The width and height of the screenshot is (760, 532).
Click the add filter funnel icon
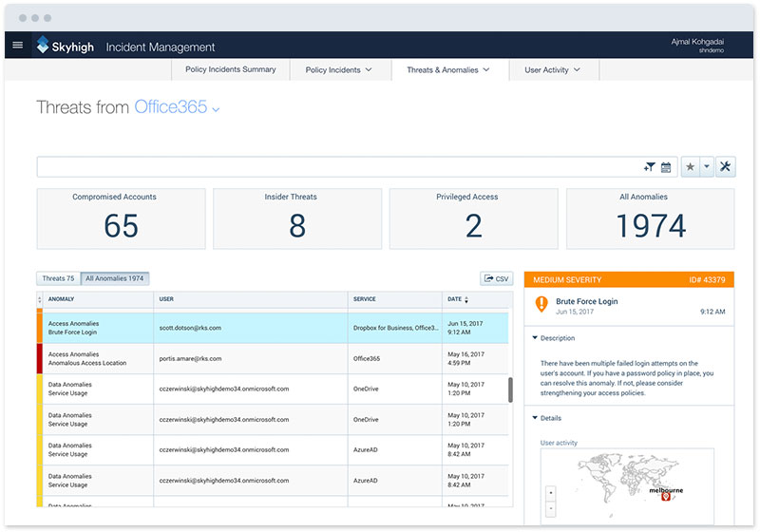pyautogui.click(x=649, y=167)
